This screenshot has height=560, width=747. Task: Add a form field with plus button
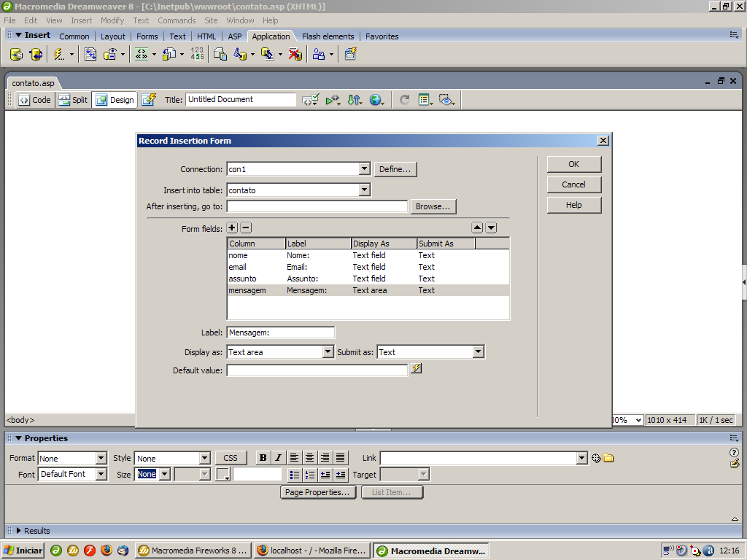coord(232,227)
